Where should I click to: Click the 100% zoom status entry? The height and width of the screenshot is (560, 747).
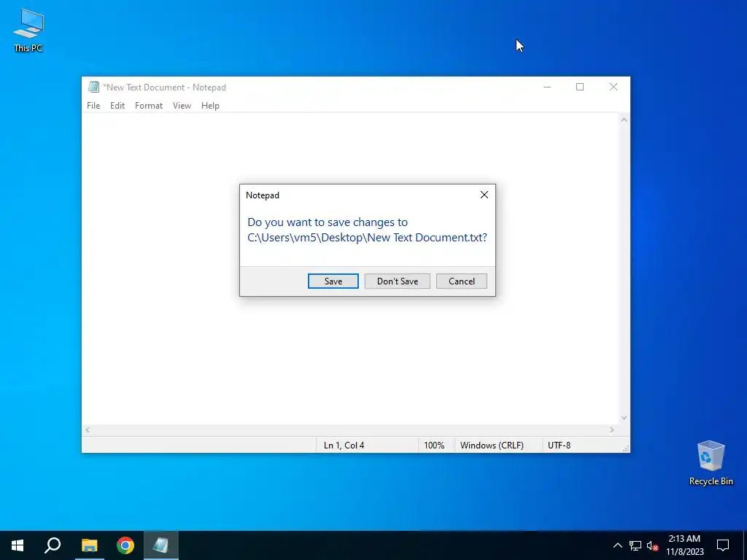pos(434,446)
